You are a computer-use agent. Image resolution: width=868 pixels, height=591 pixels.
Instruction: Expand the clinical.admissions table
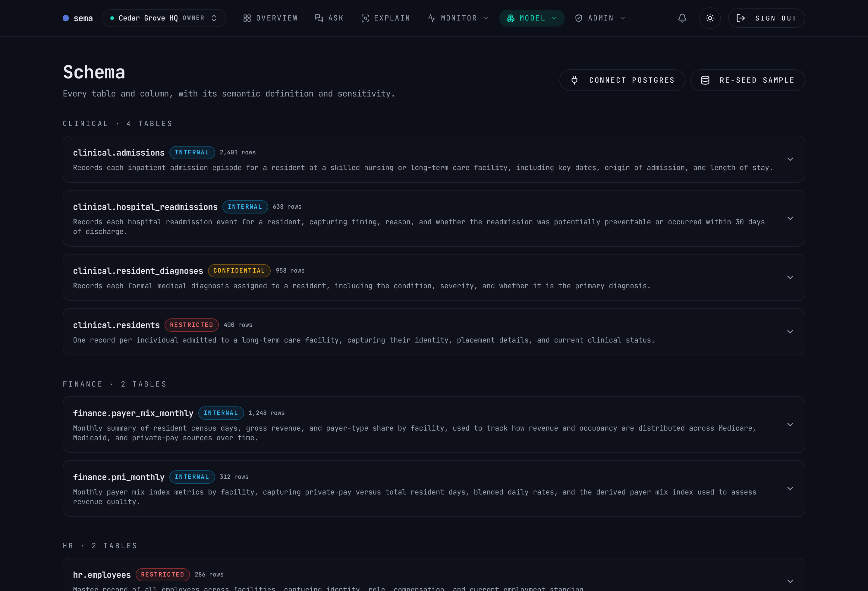coord(790,159)
